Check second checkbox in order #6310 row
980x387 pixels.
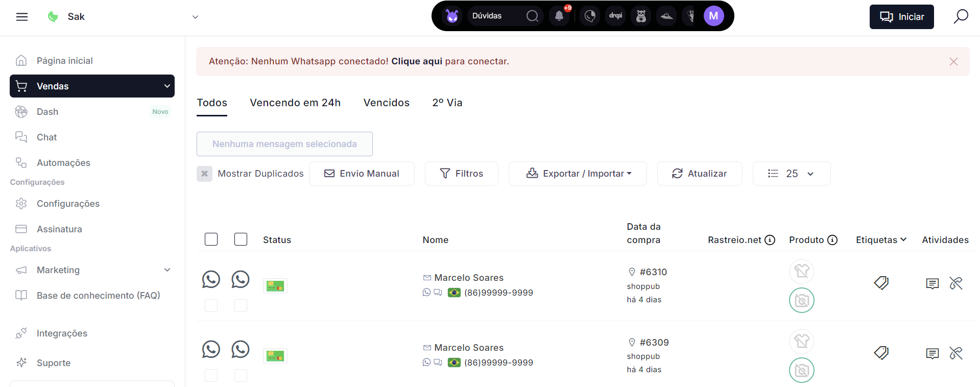241,305
